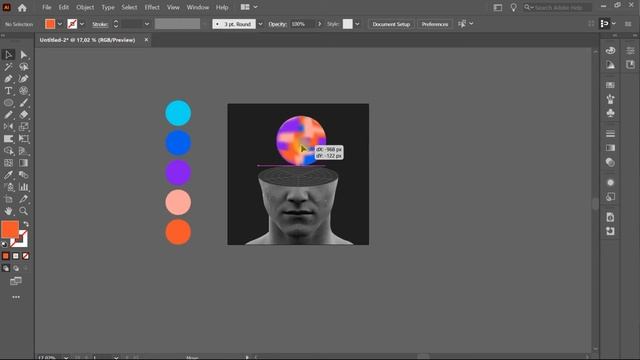The width and height of the screenshot is (640, 360).
Task: Open the fill color dropdown arrow
Action: point(60,24)
